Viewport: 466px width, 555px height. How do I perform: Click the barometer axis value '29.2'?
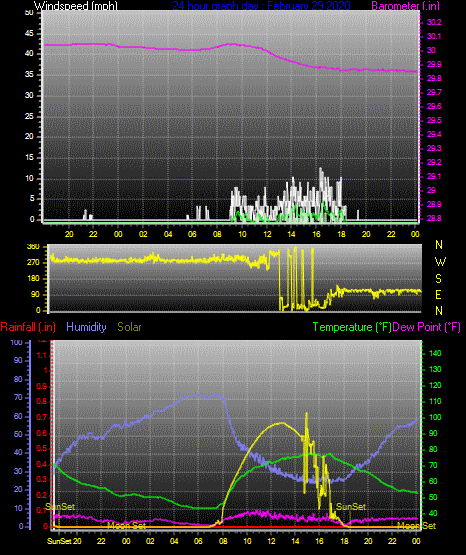click(x=434, y=162)
